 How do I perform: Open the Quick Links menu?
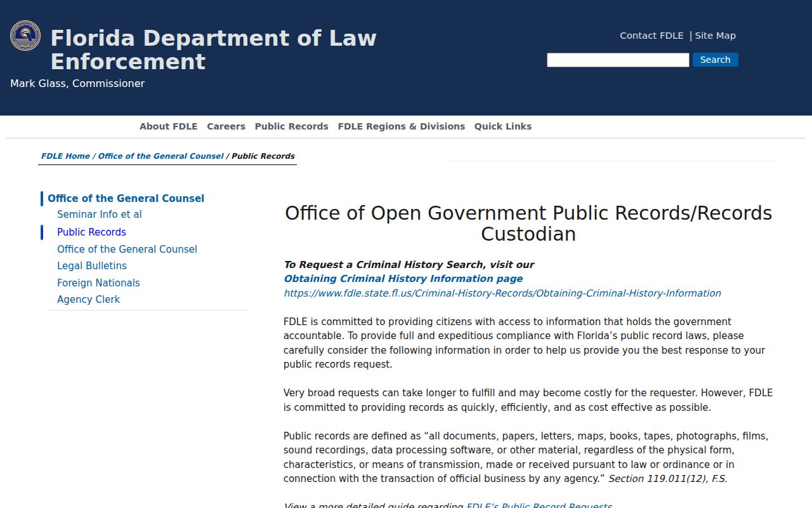click(503, 126)
